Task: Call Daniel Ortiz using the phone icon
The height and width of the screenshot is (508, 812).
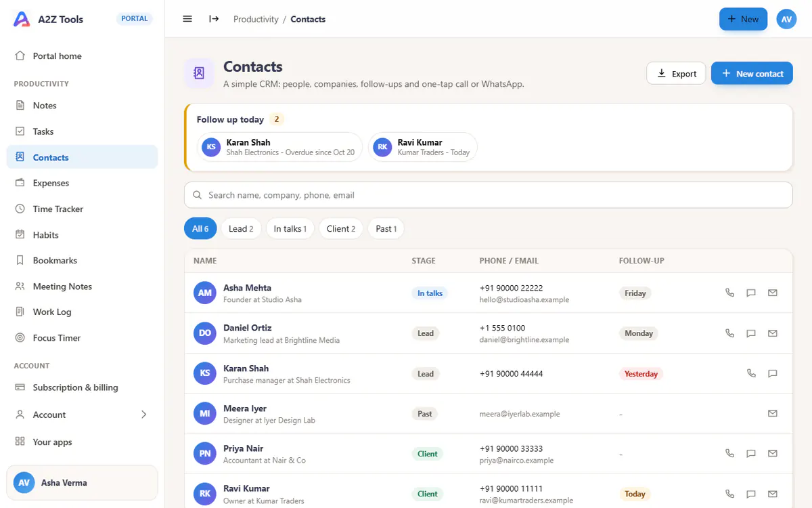Action: (x=729, y=333)
